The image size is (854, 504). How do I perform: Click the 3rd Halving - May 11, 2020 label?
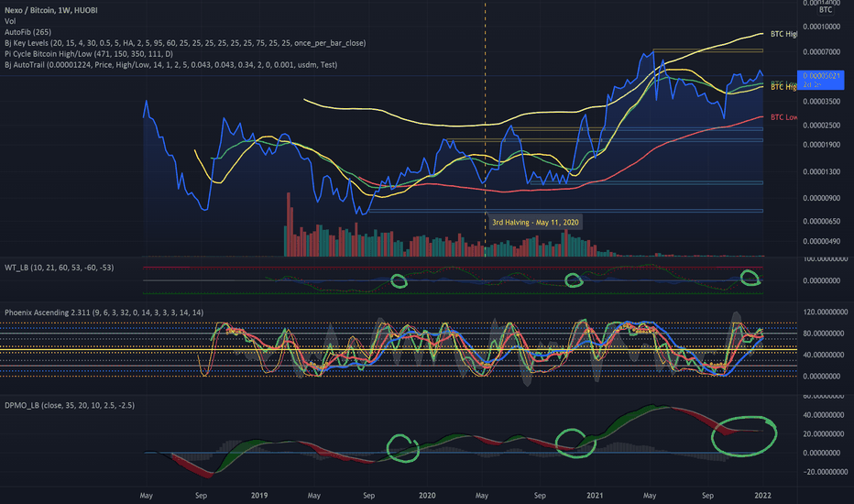tap(535, 223)
